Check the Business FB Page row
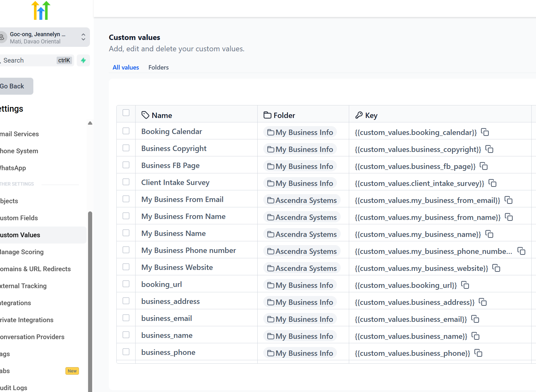The width and height of the screenshot is (536, 392). pyautogui.click(x=126, y=165)
